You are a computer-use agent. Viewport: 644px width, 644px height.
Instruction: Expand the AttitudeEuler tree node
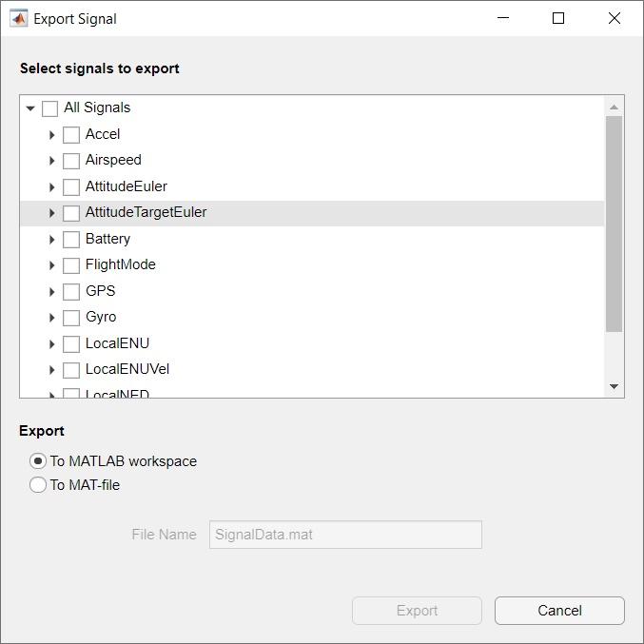pyautogui.click(x=52, y=187)
